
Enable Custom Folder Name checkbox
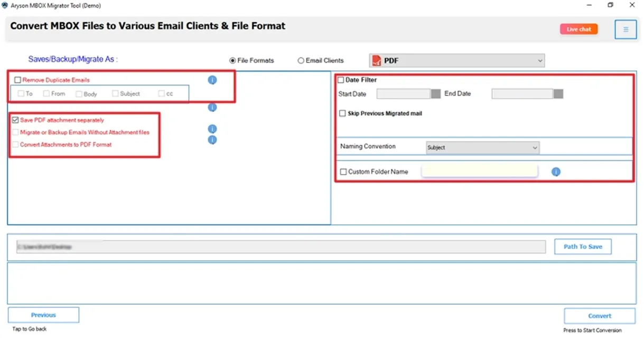(x=343, y=172)
